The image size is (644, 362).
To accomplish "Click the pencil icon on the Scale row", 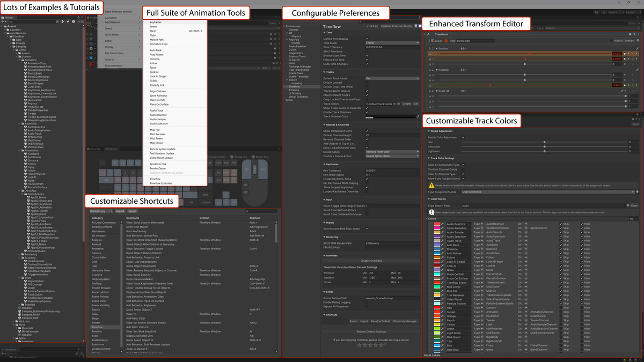I will (x=622, y=91).
